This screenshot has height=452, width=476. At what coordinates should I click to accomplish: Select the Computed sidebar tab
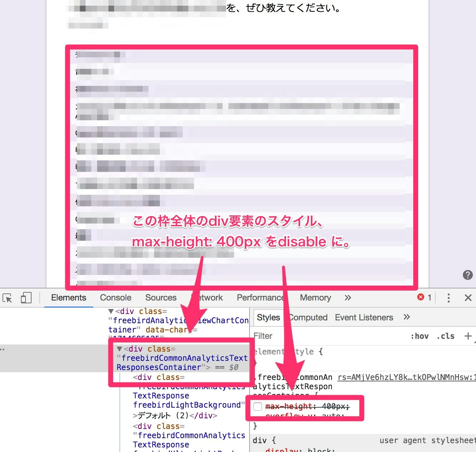pos(308,318)
